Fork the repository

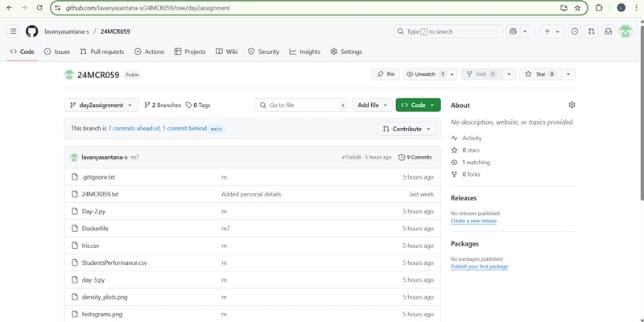point(481,74)
